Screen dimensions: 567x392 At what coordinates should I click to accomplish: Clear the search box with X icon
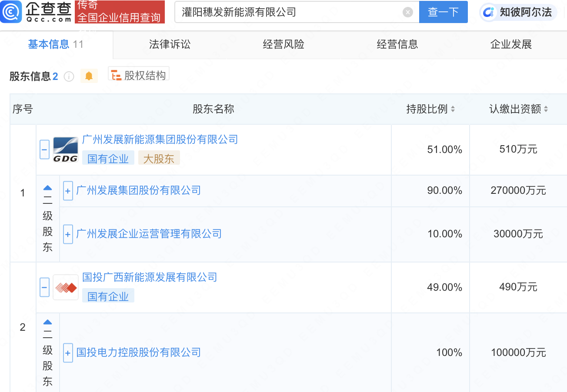click(x=407, y=12)
